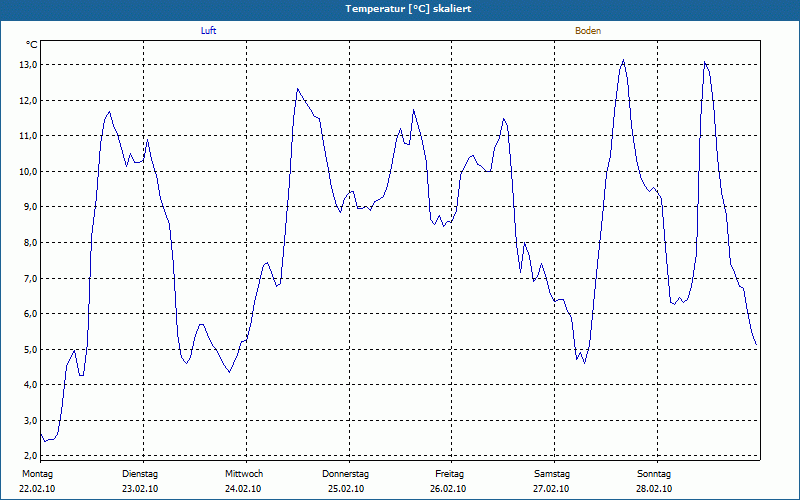This screenshot has width=800, height=500.
Task: Select the 'Donnerstag' day label
Action: click(x=345, y=474)
